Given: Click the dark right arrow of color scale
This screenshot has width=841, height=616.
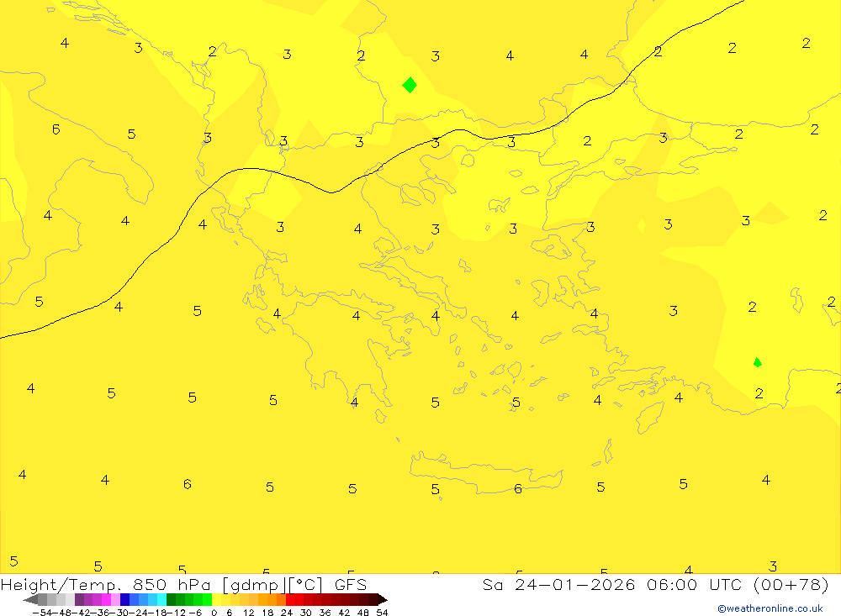Looking at the screenshot, I should point(383,600).
